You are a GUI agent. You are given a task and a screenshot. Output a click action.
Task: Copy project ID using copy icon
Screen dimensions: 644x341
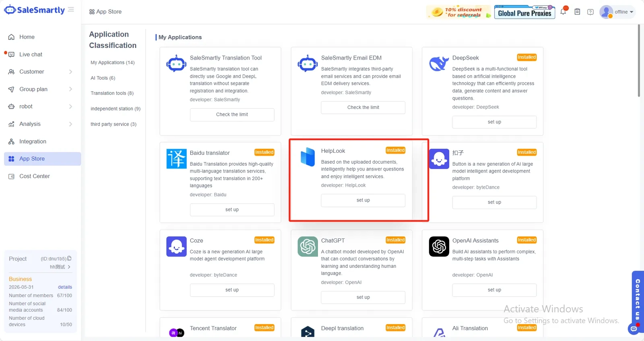pos(69,258)
